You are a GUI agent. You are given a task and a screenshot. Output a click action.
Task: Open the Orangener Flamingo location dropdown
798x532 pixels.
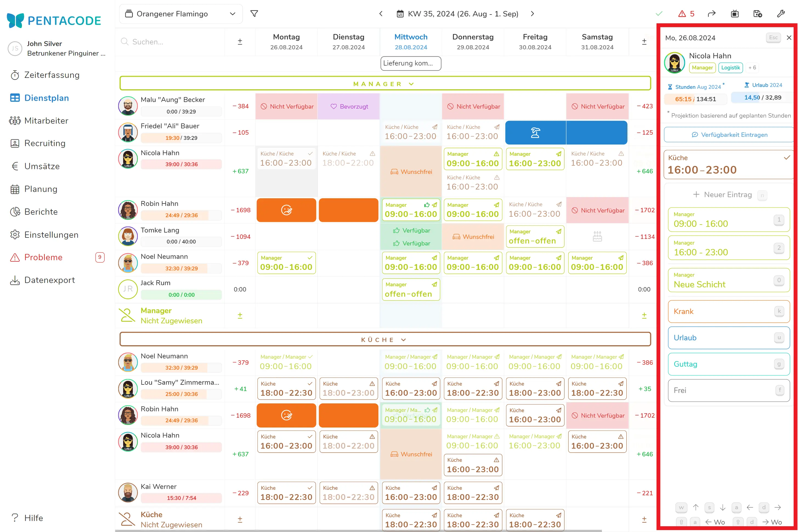pyautogui.click(x=180, y=14)
